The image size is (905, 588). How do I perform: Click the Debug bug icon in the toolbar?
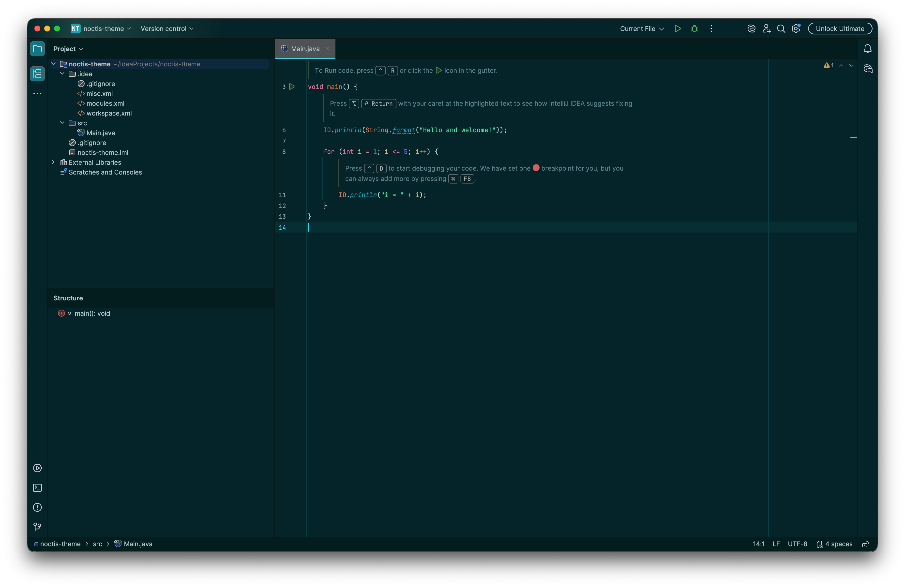click(694, 29)
